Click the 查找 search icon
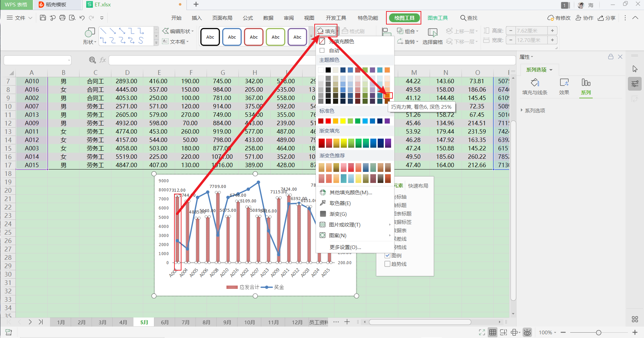The image size is (644, 338). pos(469,18)
